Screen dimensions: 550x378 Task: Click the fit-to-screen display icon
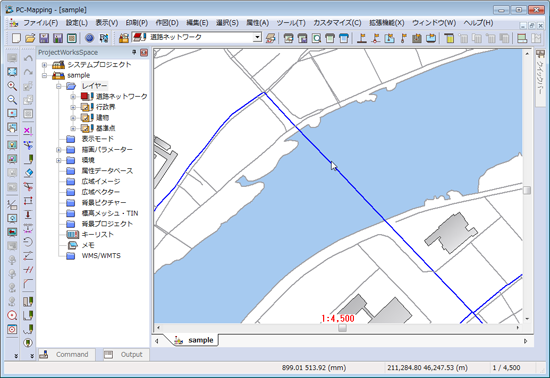point(12,72)
